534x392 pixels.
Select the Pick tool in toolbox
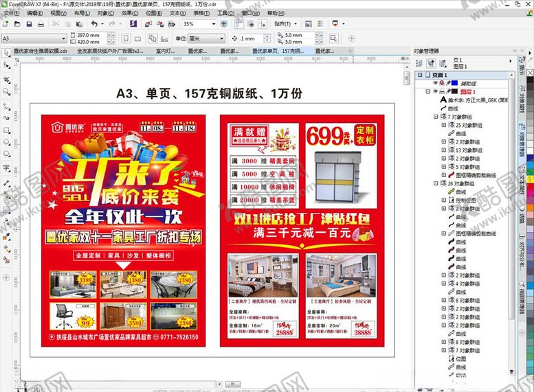(6, 53)
